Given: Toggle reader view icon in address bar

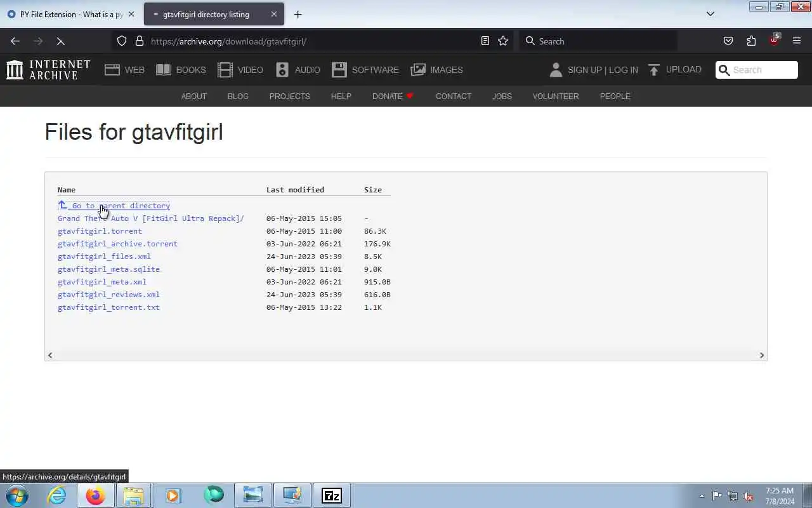Looking at the screenshot, I should click(485, 41).
